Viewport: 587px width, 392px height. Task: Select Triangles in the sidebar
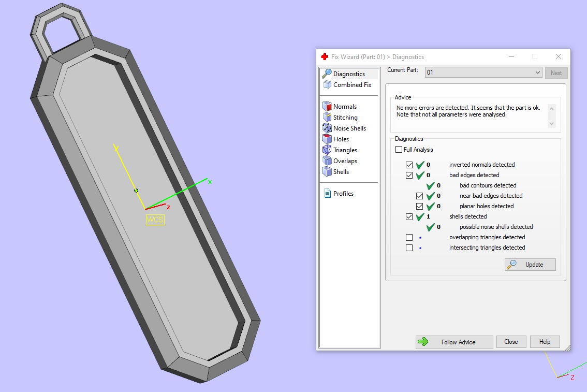[x=345, y=150]
